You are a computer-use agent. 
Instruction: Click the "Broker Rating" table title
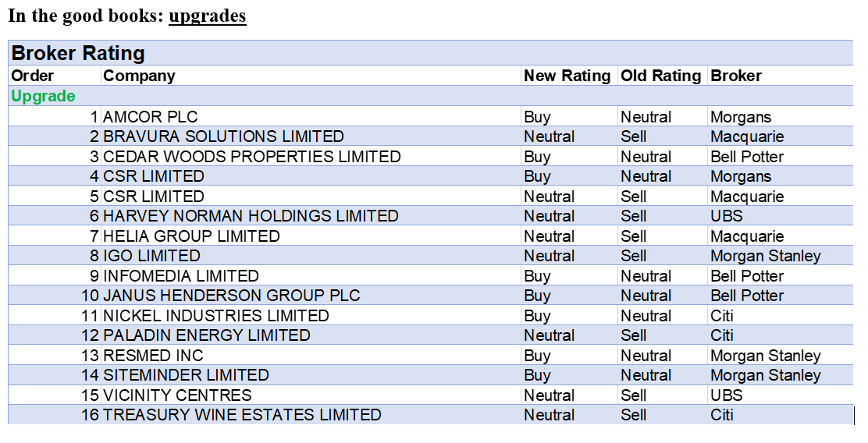coord(78,54)
